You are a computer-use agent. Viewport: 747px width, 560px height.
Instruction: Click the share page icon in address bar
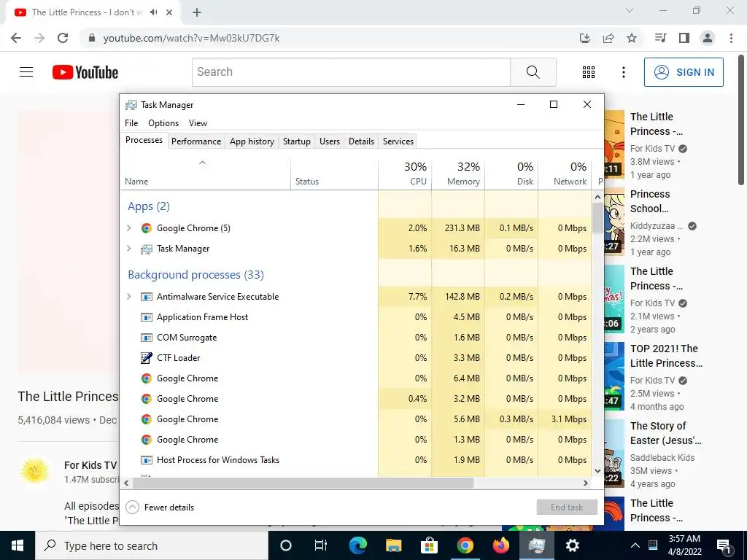tap(608, 38)
